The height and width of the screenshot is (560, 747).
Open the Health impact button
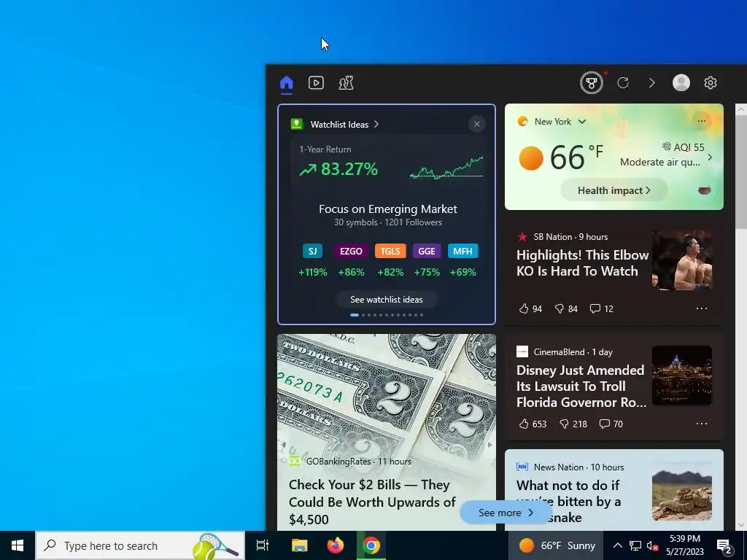614,190
